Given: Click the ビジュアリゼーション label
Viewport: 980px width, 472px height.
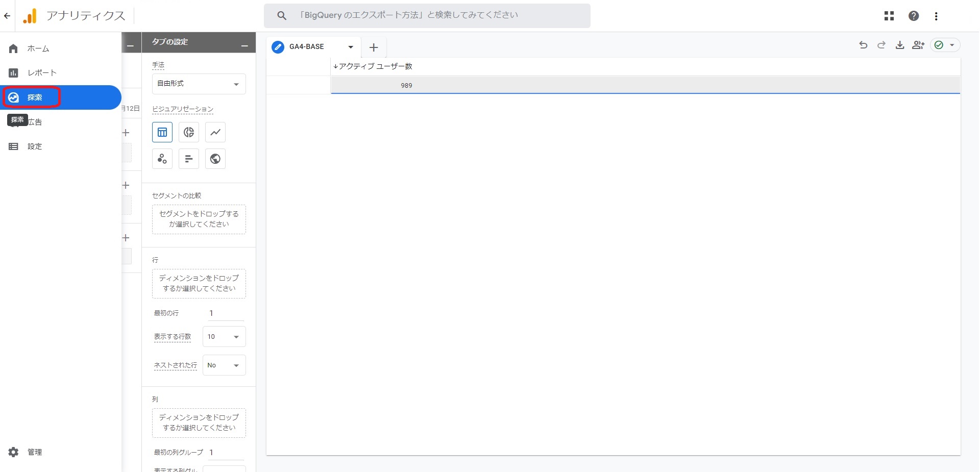Looking at the screenshot, I should 183,109.
